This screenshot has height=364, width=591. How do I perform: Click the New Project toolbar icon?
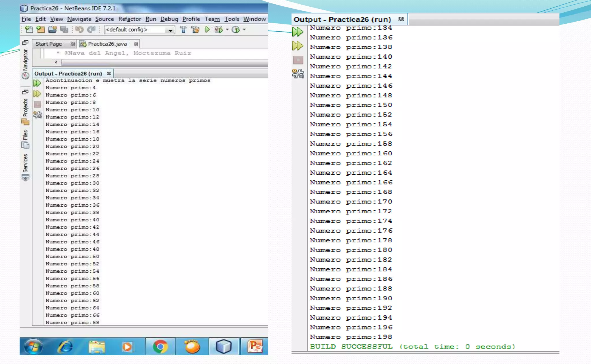click(41, 29)
